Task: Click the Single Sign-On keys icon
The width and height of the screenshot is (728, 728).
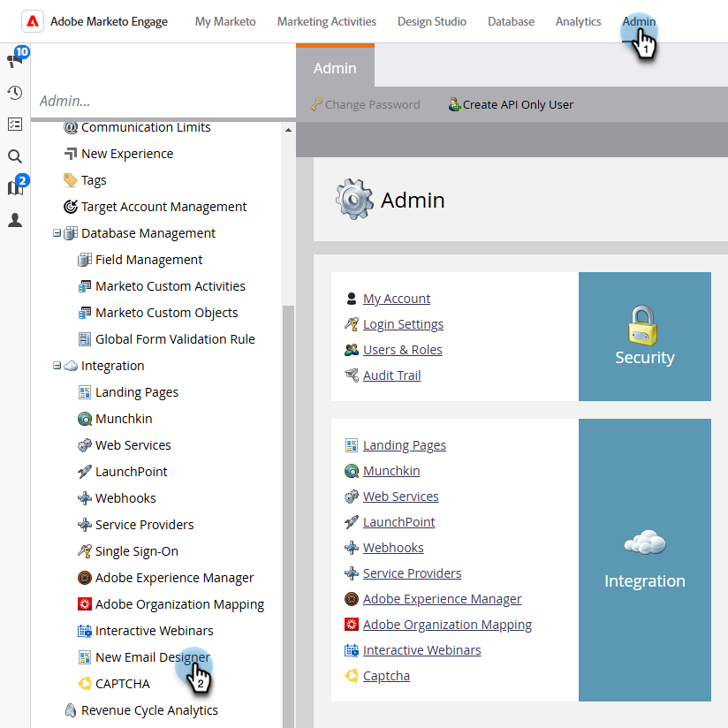Action: [x=85, y=551]
